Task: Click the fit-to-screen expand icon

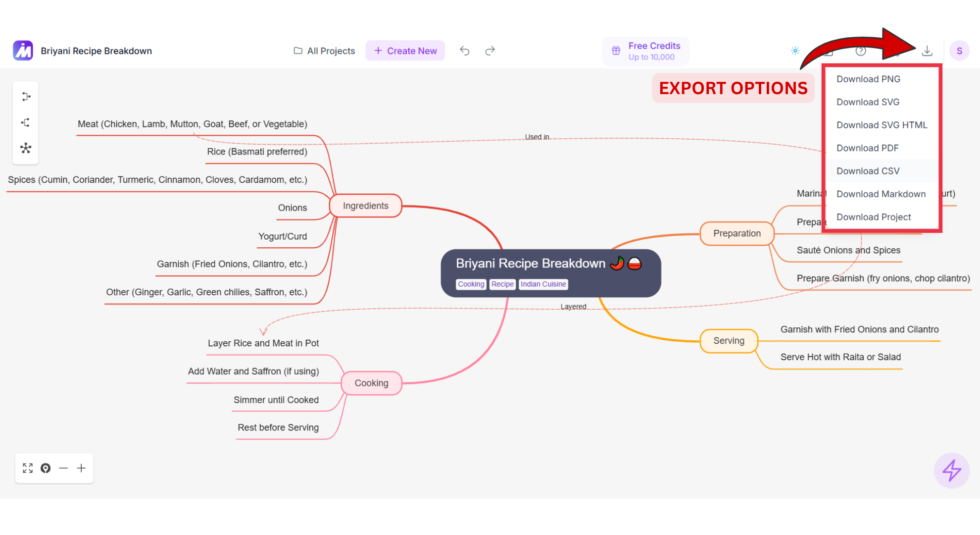Action: pyautogui.click(x=28, y=468)
